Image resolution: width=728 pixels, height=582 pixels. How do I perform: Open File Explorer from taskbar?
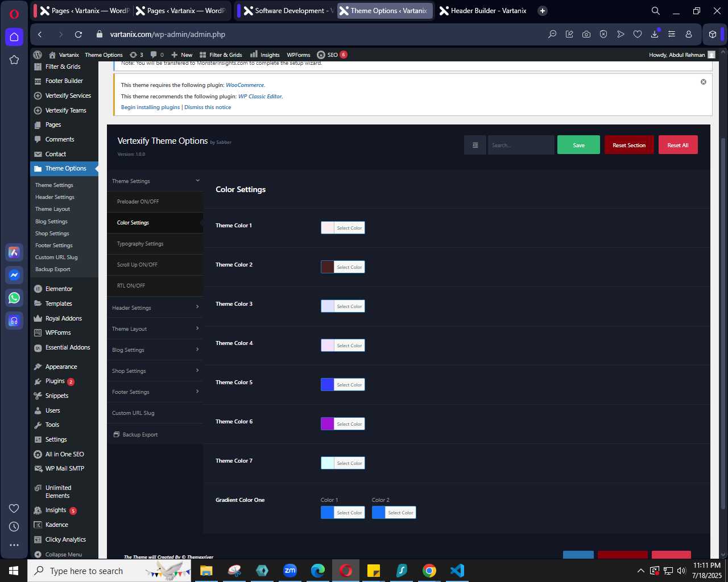[x=206, y=571]
